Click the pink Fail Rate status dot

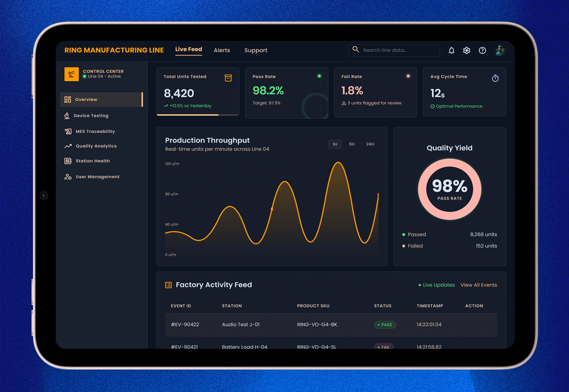408,76
